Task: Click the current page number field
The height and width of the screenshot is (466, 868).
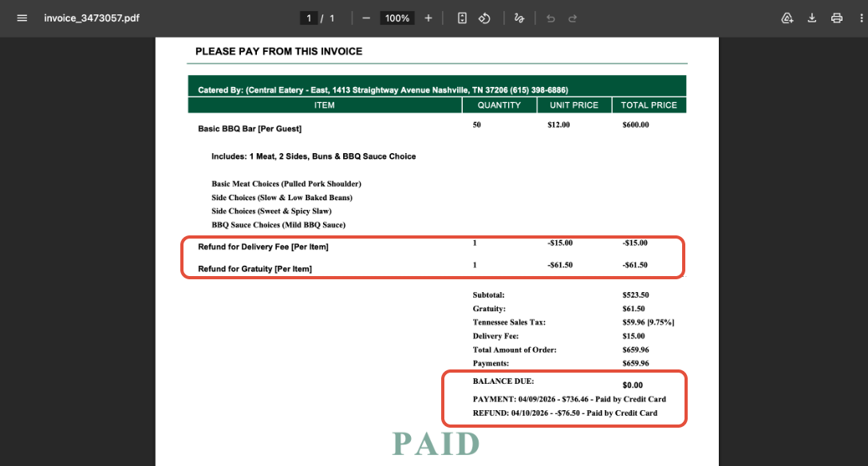Action: click(x=309, y=18)
